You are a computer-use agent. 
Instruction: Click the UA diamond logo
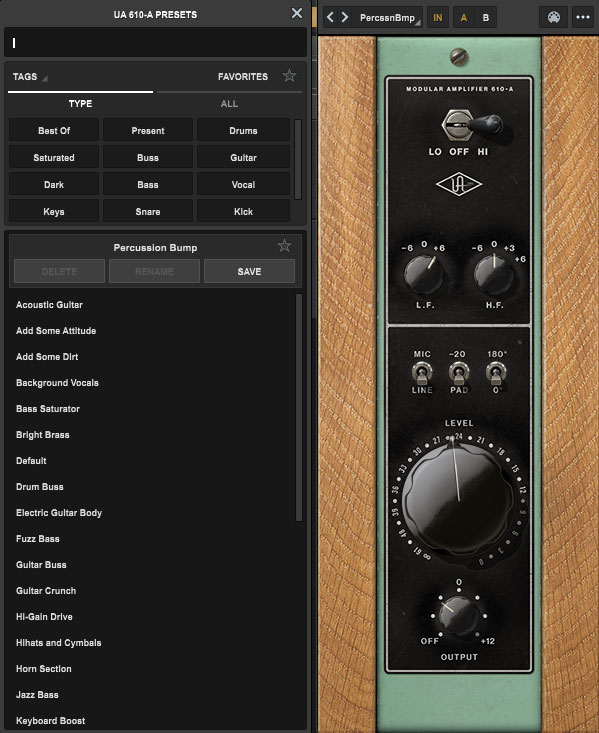tap(459, 185)
